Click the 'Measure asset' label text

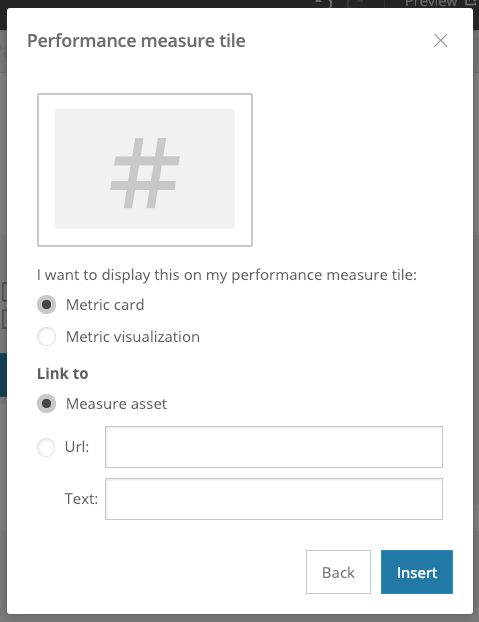click(x=116, y=404)
